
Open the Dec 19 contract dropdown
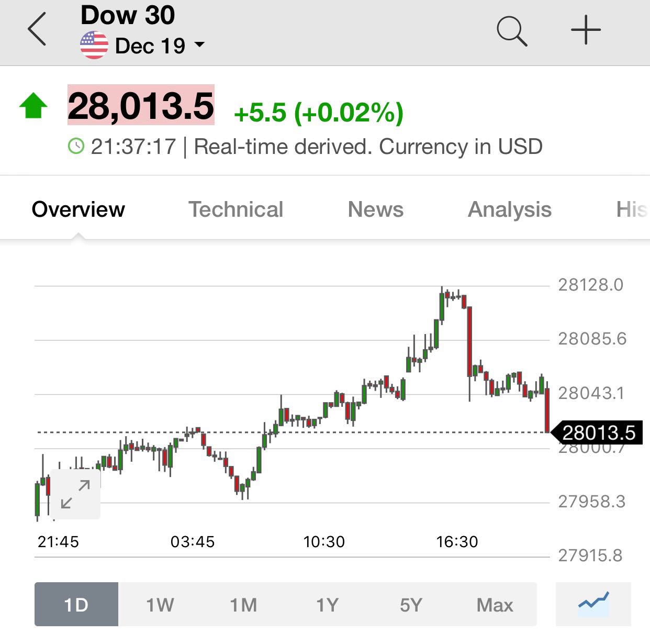pyautogui.click(x=159, y=46)
